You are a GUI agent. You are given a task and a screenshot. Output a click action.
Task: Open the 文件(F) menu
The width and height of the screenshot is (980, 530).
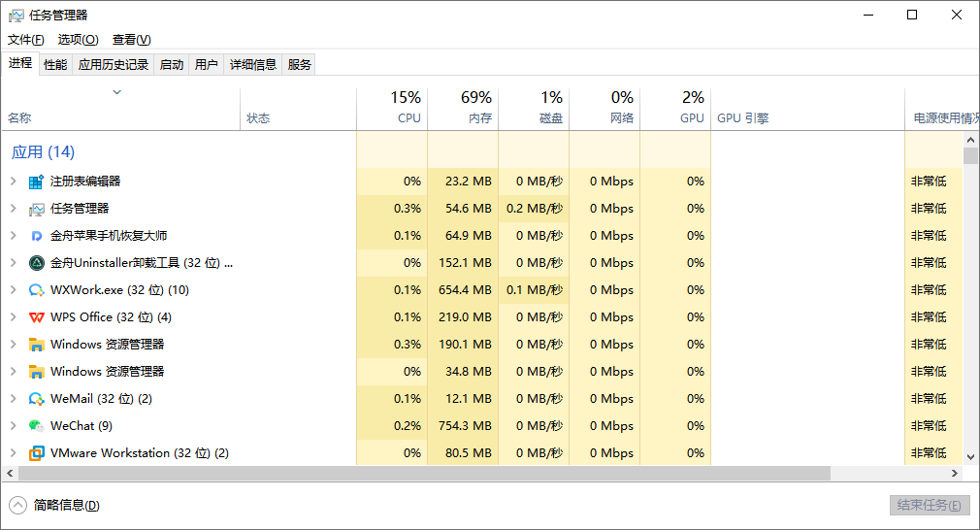point(25,40)
